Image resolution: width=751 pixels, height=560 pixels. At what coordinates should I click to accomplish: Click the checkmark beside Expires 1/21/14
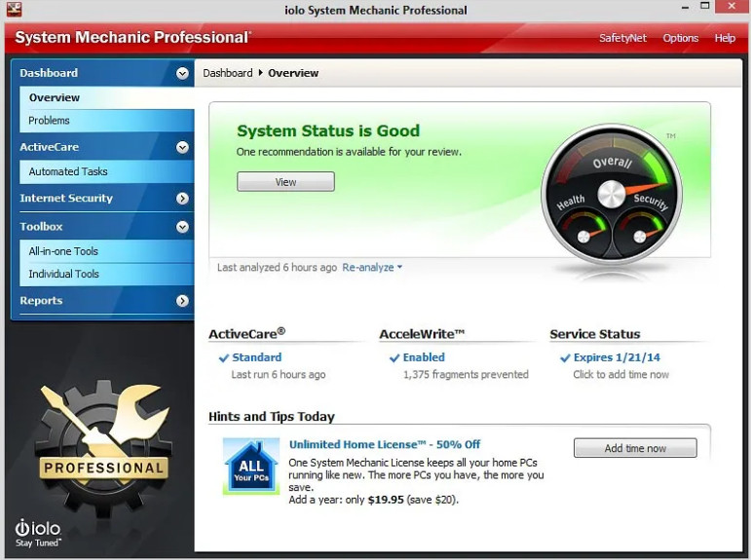(x=565, y=357)
